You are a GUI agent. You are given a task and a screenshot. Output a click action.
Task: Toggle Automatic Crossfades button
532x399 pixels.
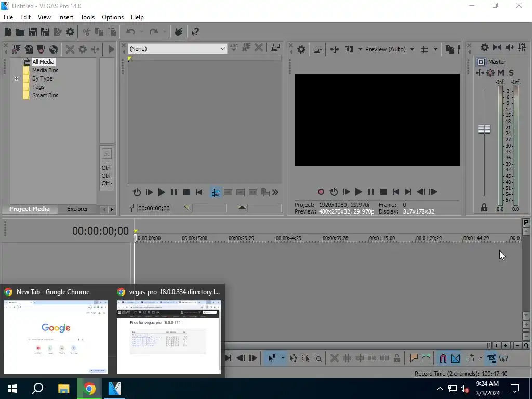click(x=456, y=358)
